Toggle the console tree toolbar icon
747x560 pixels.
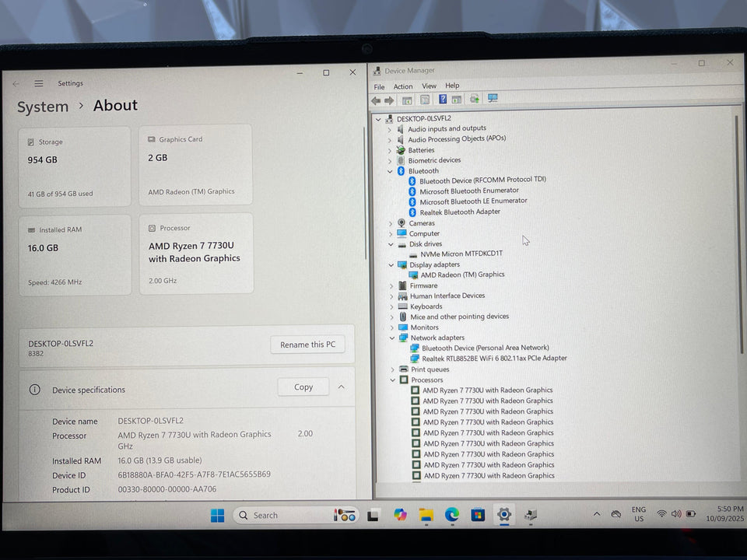407,100
